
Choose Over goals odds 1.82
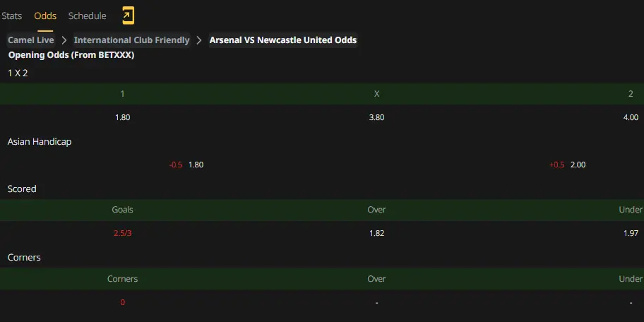(376, 233)
